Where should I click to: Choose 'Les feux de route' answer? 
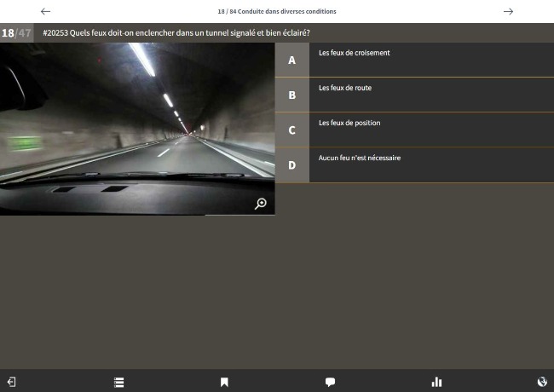pos(345,88)
